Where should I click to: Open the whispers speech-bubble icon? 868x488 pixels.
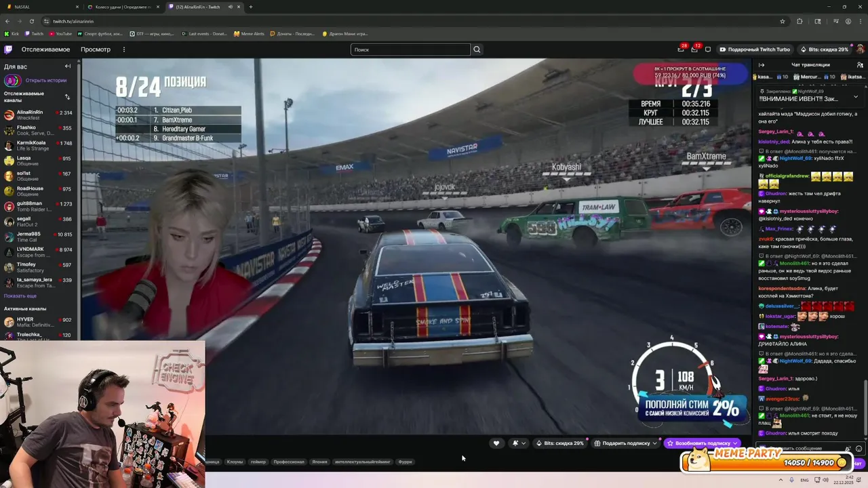(708, 49)
